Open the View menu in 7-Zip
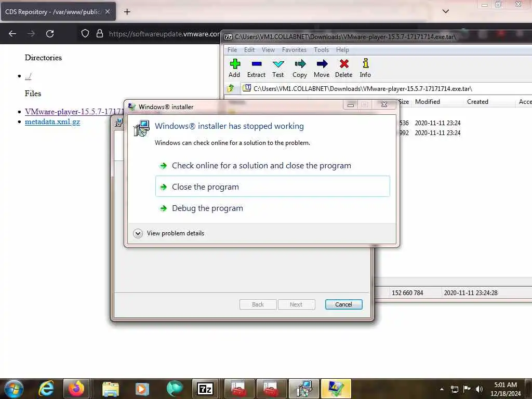Screen dimensions: 532x399 [x=268, y=50]
